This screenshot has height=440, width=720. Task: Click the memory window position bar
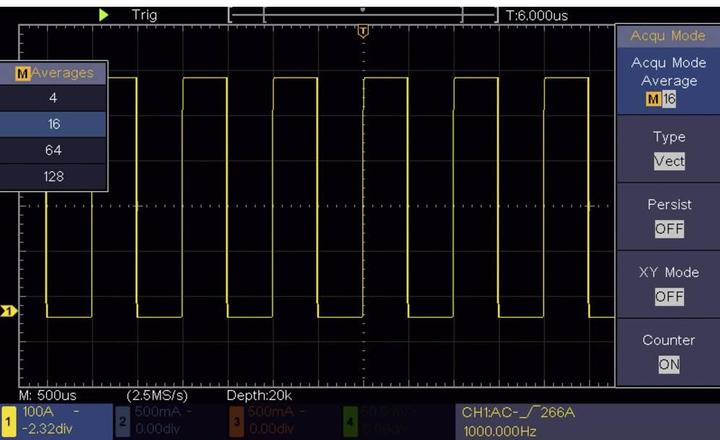[x=363, y=15]
